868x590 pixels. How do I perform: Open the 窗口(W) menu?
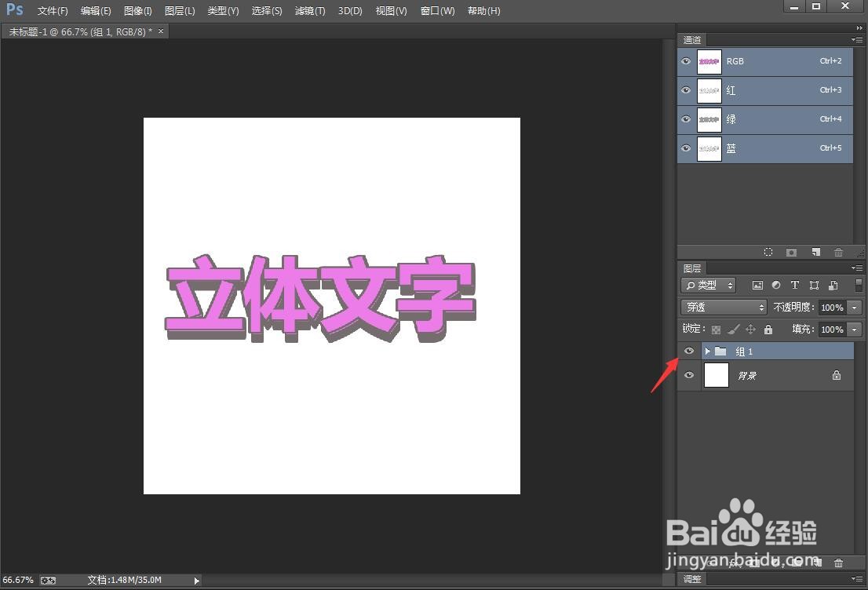pyautogui.click(x=437, y=11)
